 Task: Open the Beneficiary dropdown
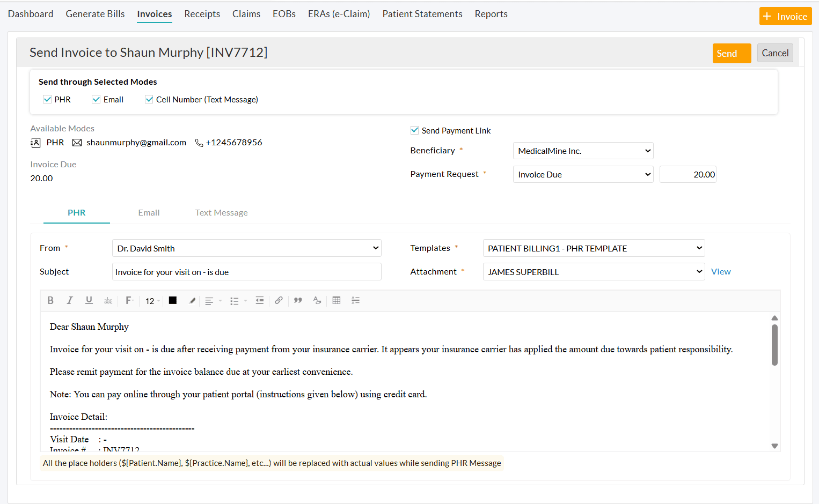point(583,151)
